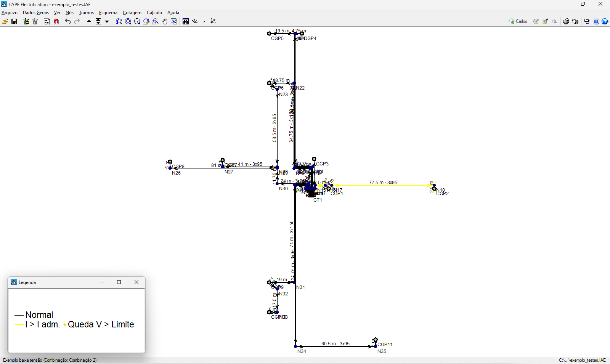Undo the last action
This screenshot has height=364, width=610.
point(68,21)
